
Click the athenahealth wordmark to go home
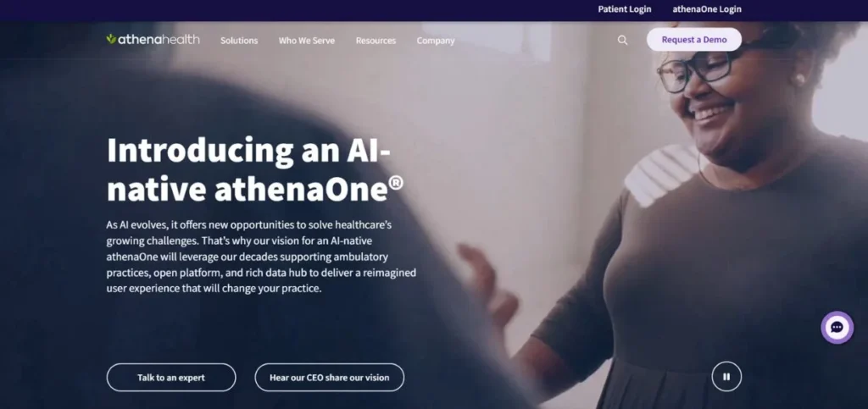click(x=159, y=39)
